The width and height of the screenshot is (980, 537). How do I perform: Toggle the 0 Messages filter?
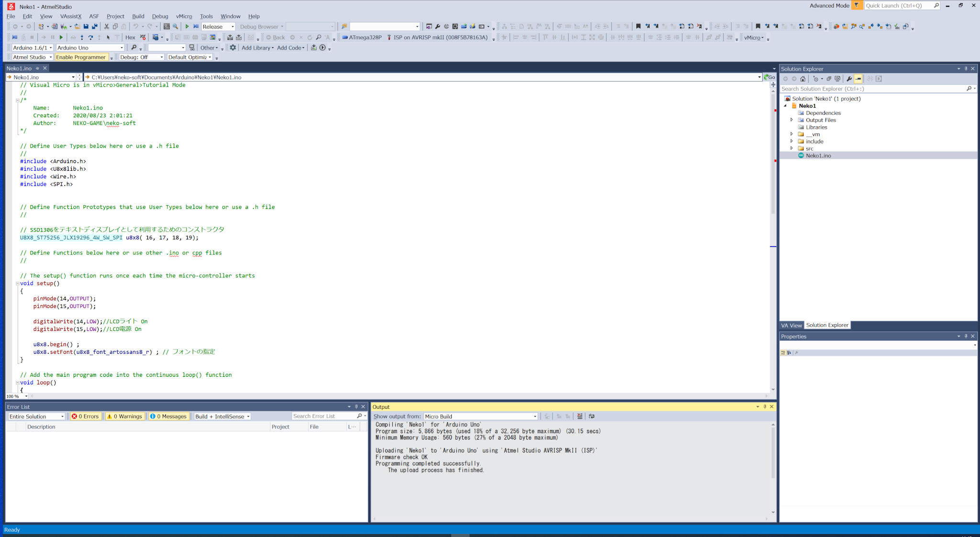[168, 416]
